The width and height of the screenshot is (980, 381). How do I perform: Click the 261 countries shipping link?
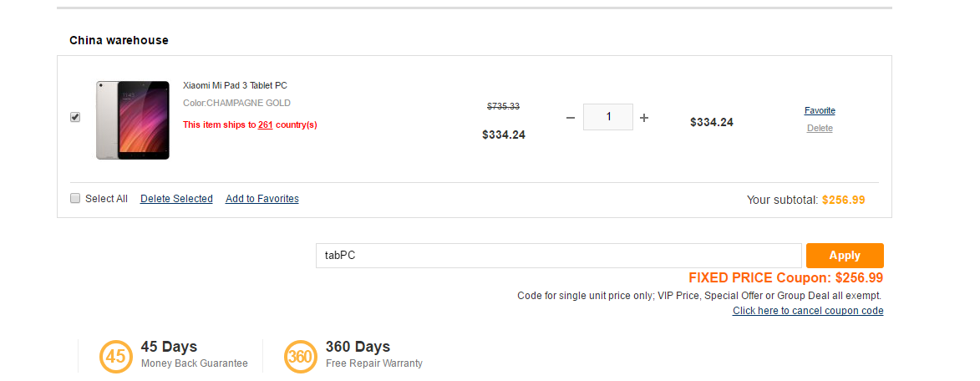pyautogui.click(x=265, y=125)
